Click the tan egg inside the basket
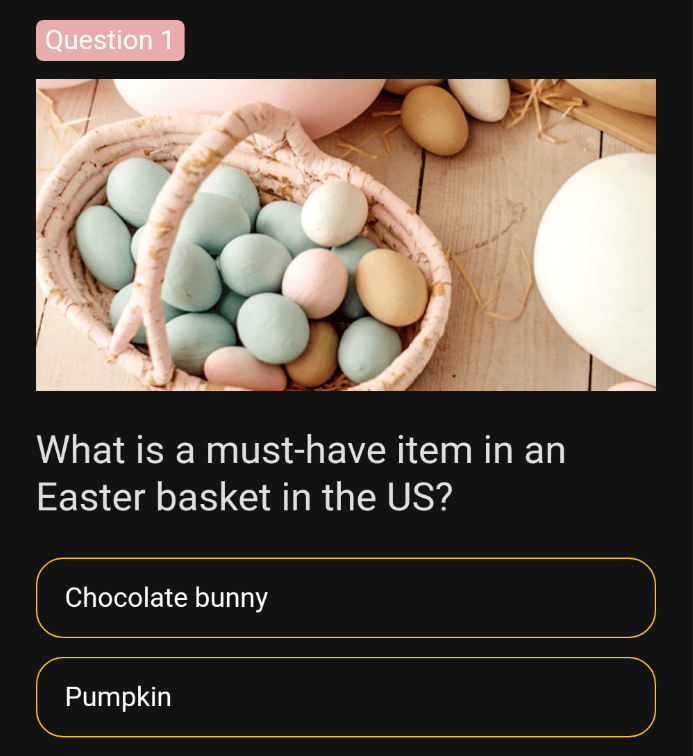The width and height of the screenshot is (693, 756). [392, 287]
